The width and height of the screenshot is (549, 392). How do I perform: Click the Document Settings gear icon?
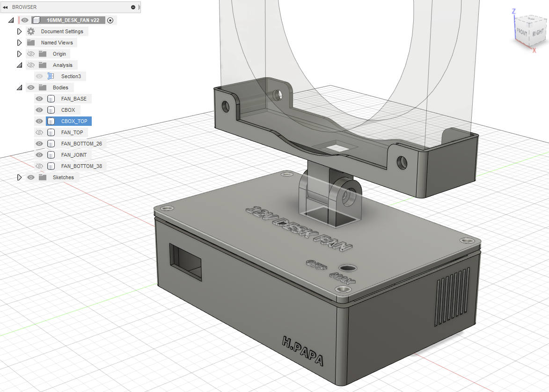point(31,31)
